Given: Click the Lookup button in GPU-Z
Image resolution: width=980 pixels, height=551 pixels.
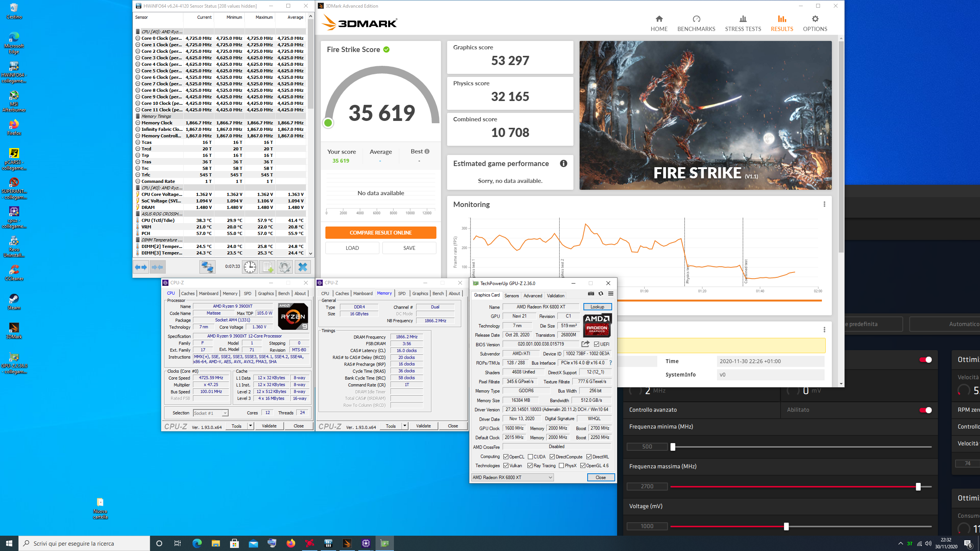Looking at the screenshot, I should [x=597, y=306].
